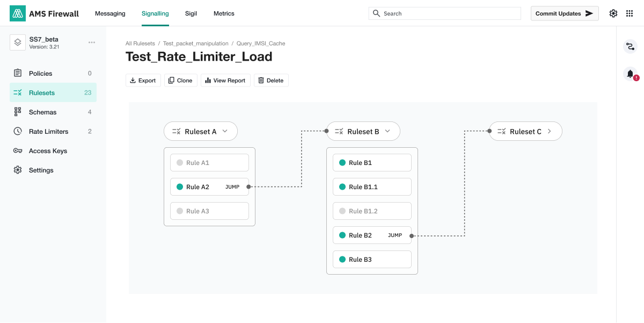Toggle the Rule B1.2 status dot

(x=342, y=211)
